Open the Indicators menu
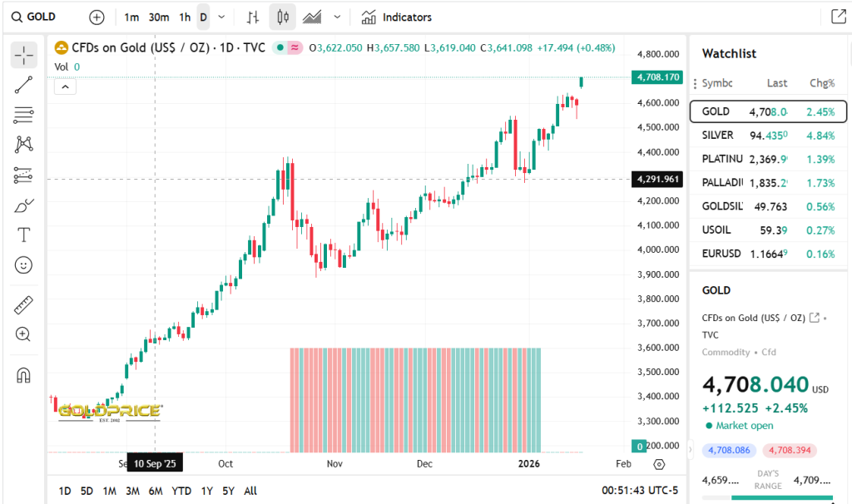852x504 pixels. coord(397,17)
